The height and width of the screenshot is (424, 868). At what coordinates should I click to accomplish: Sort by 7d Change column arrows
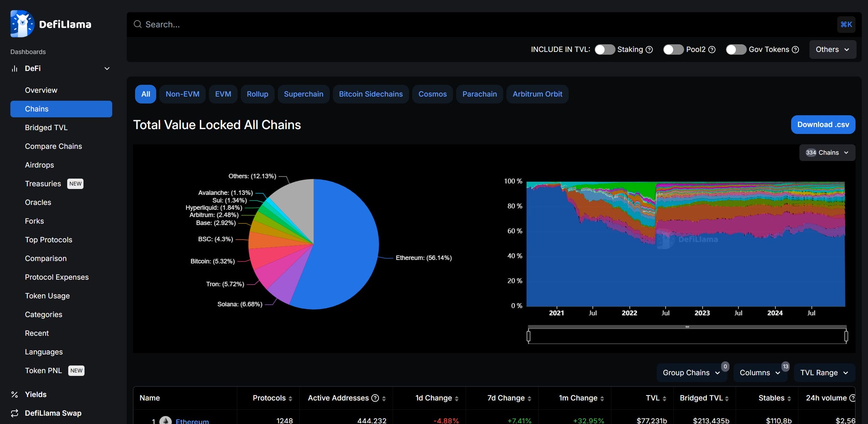click(x=529, y=399)
